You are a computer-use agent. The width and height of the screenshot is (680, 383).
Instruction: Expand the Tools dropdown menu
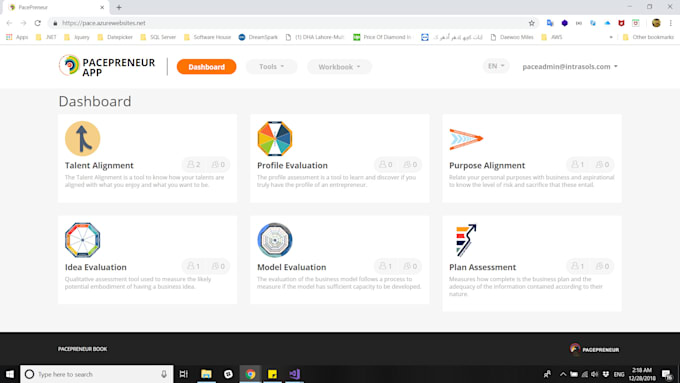(x=271, y=66)
